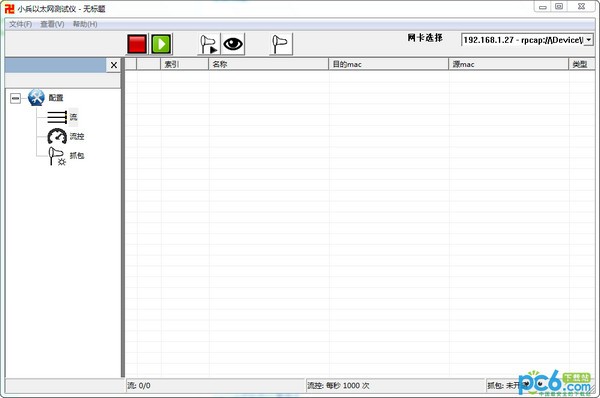
Task: Click the 网卡选择 label
Action: [425, 38]
